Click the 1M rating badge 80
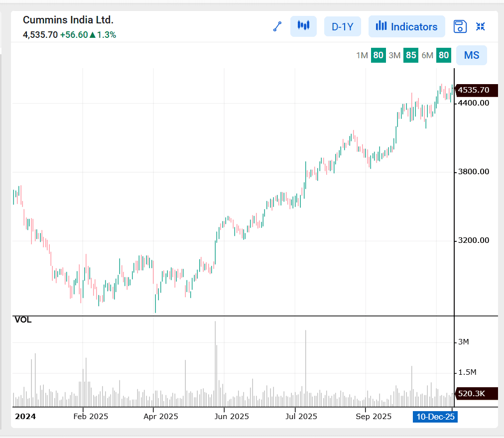The width and height of the screenshot is (504, 438). coord(378,55)
